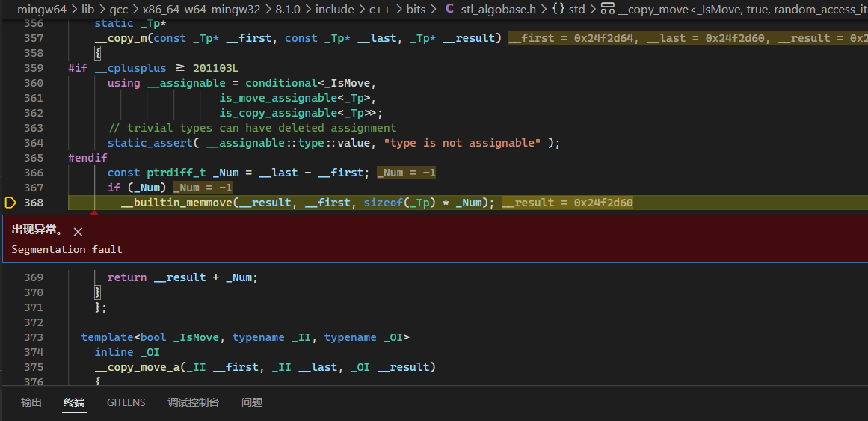The height and width of the screenshot is (421, 868).
Task: Click the "_Num = -1" inline value on line 366
Action: tap(407, 173)
